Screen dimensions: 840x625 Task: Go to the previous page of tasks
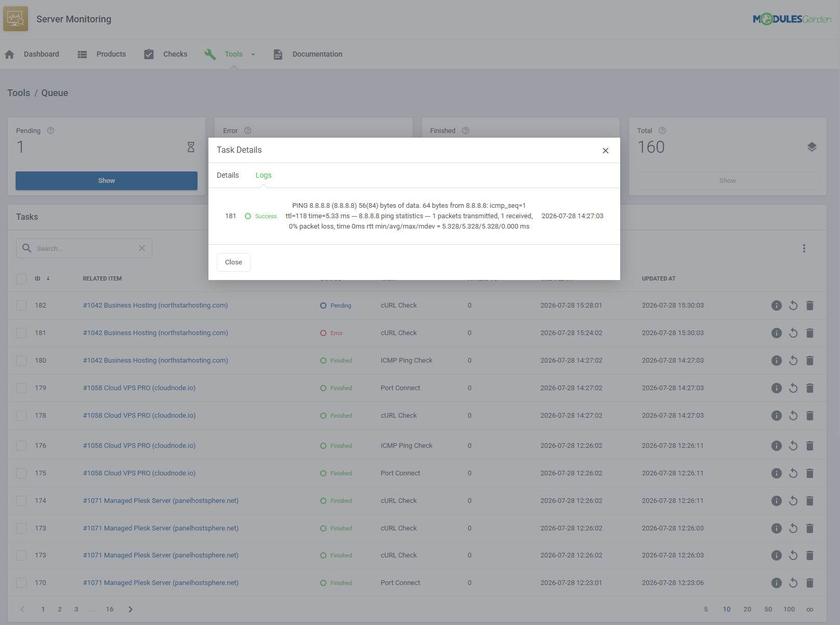click(x=22, y=609)
